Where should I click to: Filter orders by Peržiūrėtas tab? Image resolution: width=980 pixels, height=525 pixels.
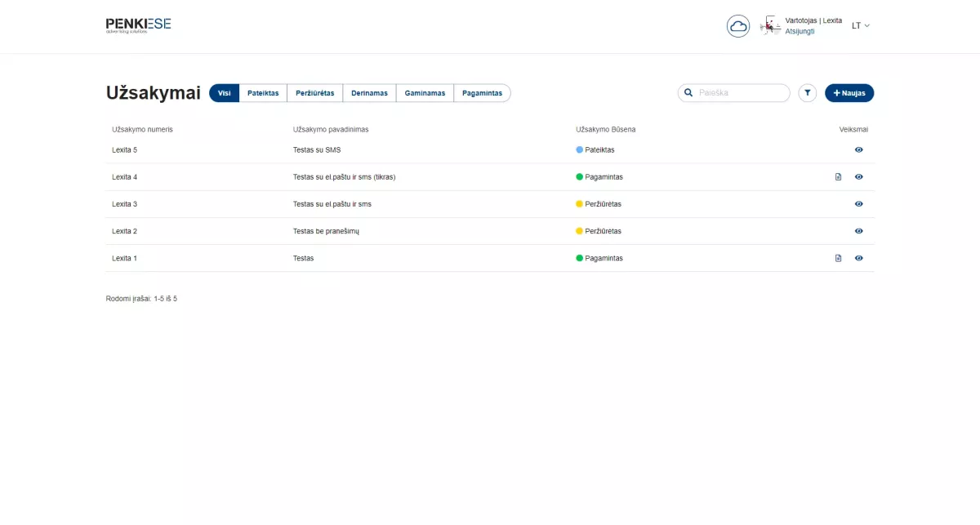314,93
